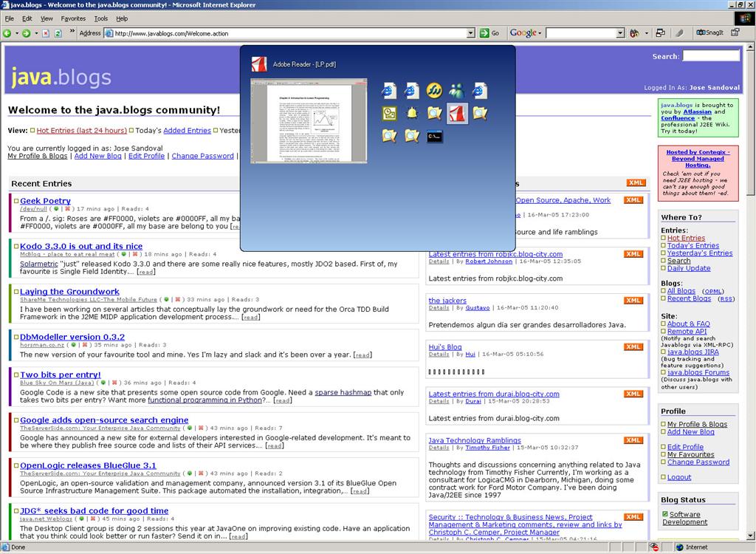Open the File menu
The image size is (756, 554).
9,18
